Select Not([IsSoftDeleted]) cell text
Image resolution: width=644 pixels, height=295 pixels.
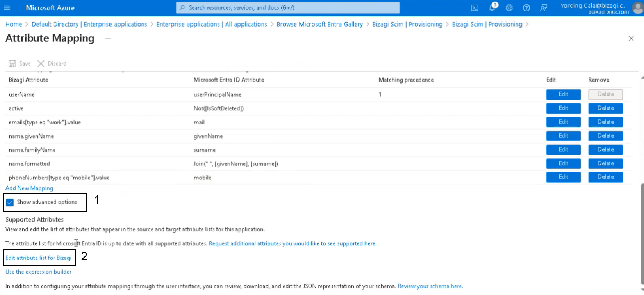coord(219,108)
